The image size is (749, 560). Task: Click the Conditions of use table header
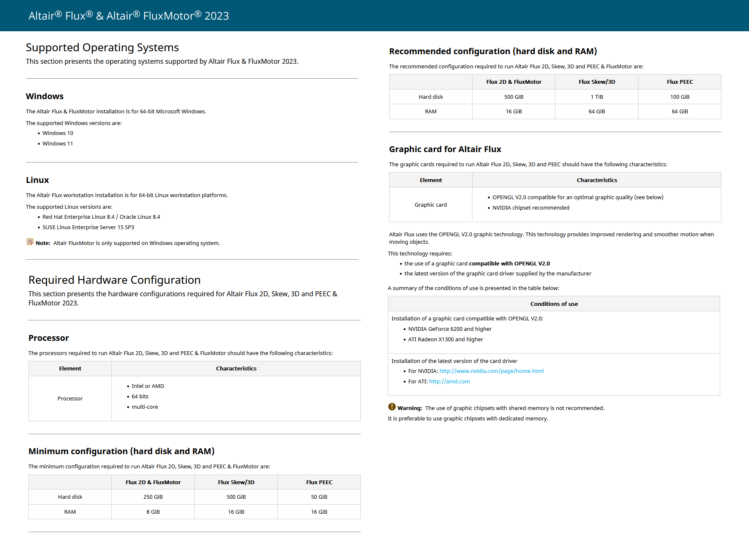(x=554, y=304)
